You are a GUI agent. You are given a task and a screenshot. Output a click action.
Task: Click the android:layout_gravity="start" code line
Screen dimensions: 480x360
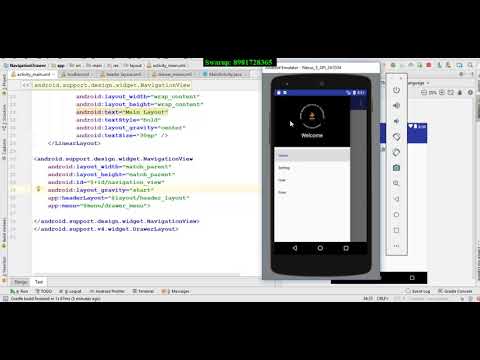click(x=101, y=190)
